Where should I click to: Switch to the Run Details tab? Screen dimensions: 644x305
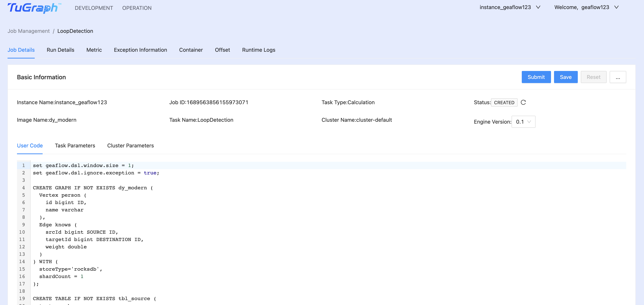click(60, 50)
